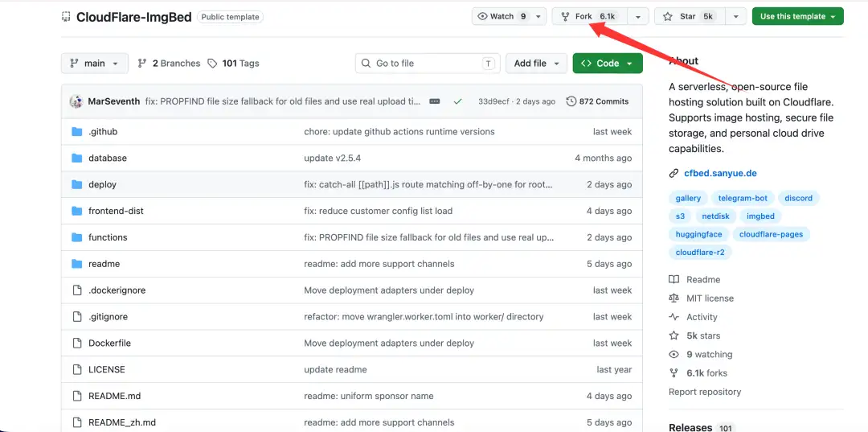Click the README.md file icon
This screenshot has width=868, height=432.
(x=77, y=396)
